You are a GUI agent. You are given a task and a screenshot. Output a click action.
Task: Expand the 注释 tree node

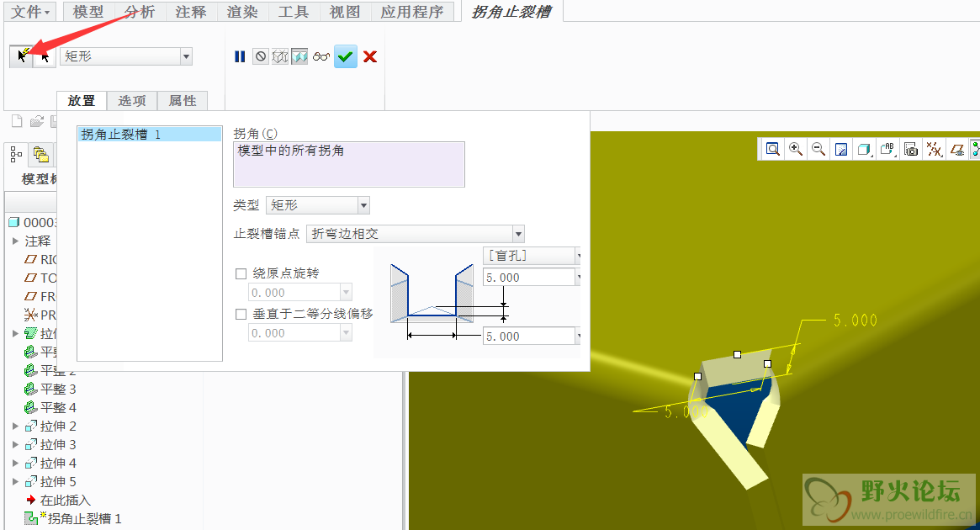16,241
